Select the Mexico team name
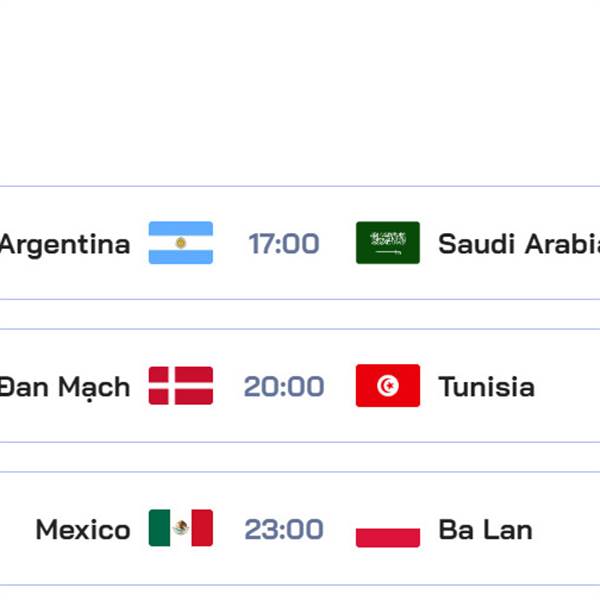The height and width of the screenshot is (600, 600). click(x=83, y=530)
